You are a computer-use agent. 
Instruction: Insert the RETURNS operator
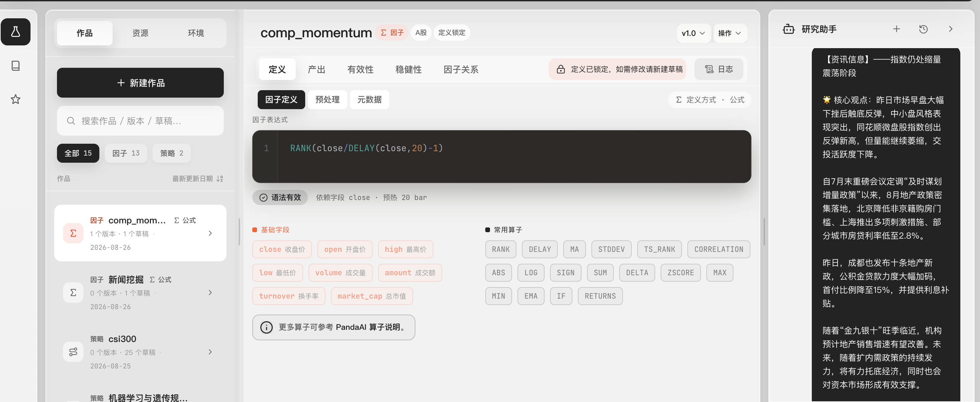(x=600, y=296)
